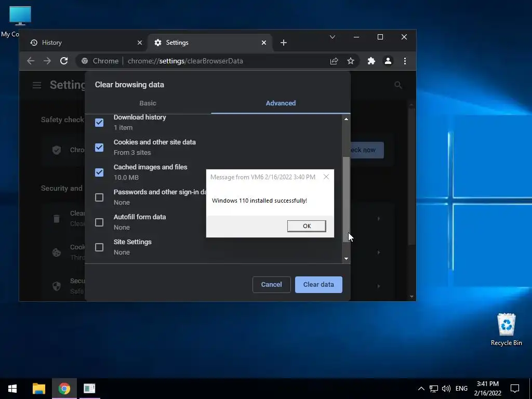This screenshot has height=399, width=532.
Task: Click OK in the Windows message dialog
Action: [x=307, y=226]
